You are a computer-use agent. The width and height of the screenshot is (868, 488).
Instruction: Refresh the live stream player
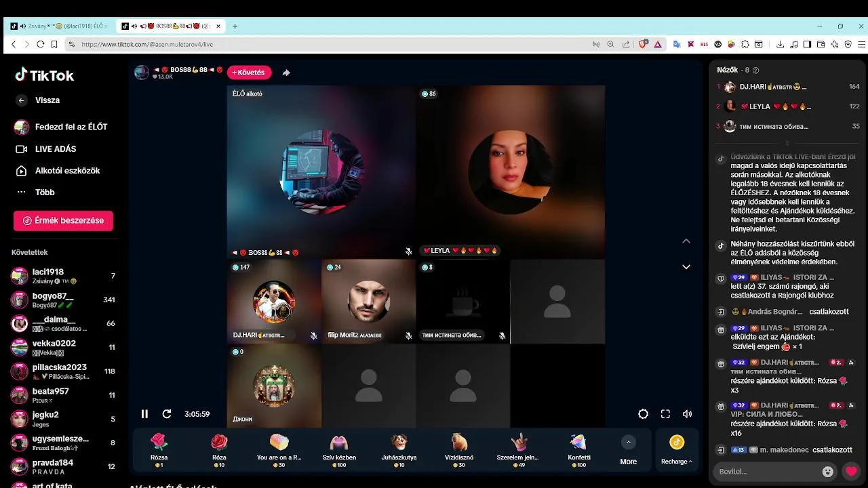tap(167, 414)
